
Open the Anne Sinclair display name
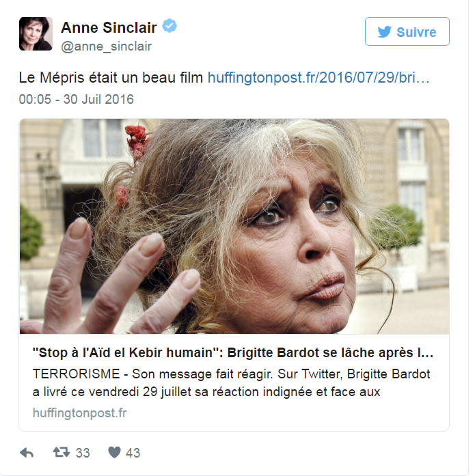click(109, 27)
